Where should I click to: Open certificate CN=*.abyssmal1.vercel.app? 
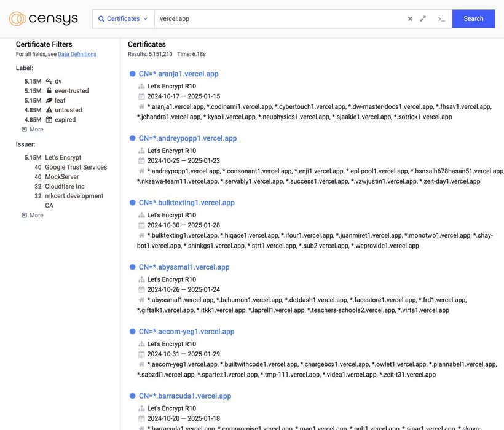(x=184, y=267)
